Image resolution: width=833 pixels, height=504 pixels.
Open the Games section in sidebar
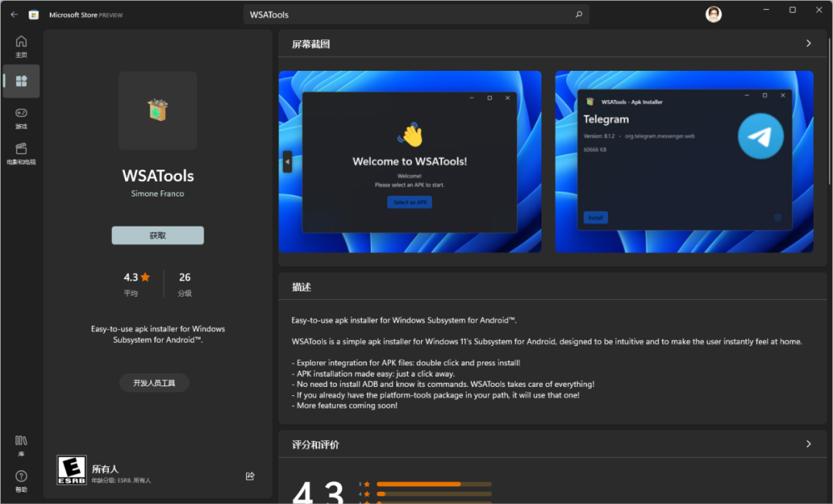tap(21, 117)
